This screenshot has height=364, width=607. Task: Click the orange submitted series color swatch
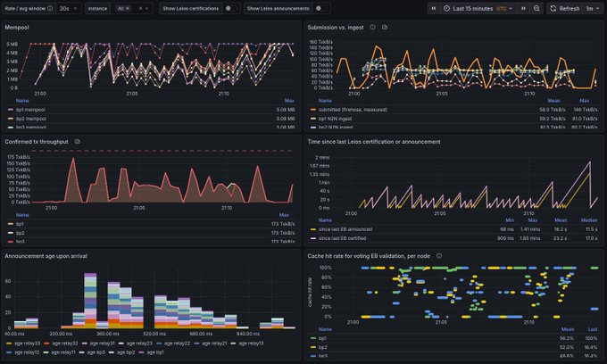[x=313, y=110]
